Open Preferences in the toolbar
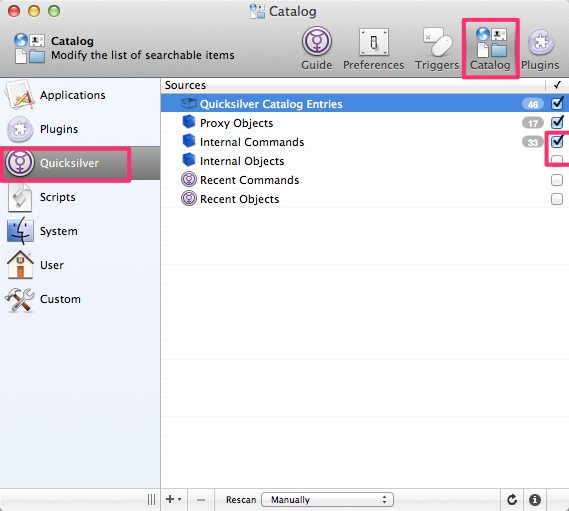This screenshot has width=569, height=511. (x=373, y=49)
